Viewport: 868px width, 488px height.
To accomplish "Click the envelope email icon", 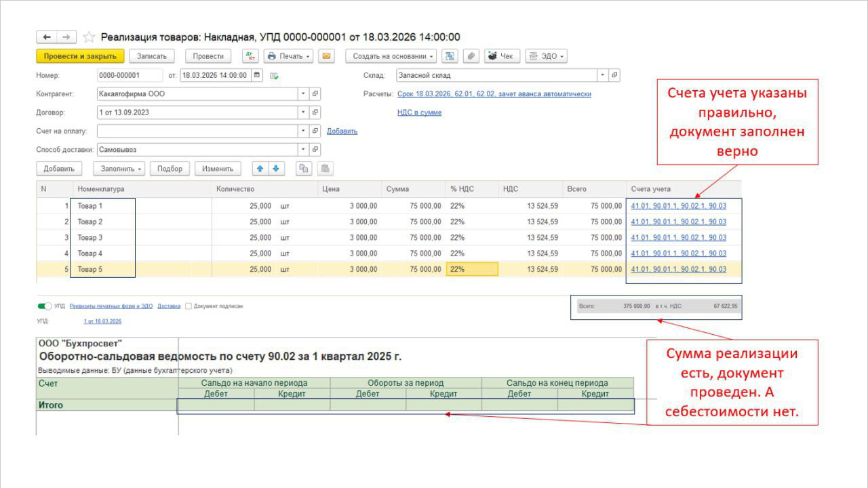I will [x=326, y=56].
